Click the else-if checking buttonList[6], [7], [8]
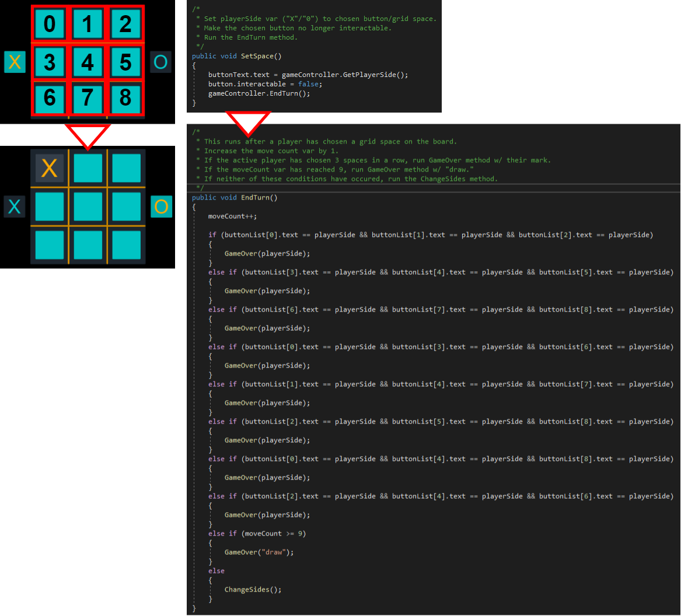This screenshot has width=681, height=616. coord(441,310)
